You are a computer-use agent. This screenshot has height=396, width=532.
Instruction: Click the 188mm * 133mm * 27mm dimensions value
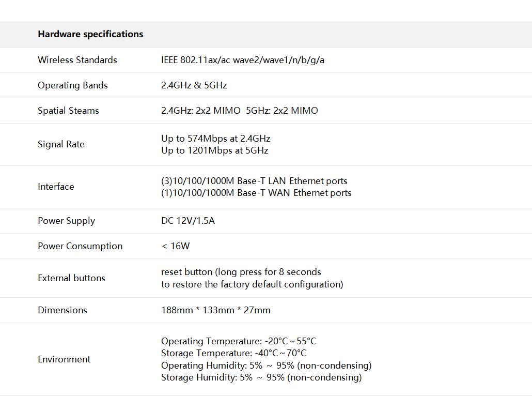pos(215,310)
